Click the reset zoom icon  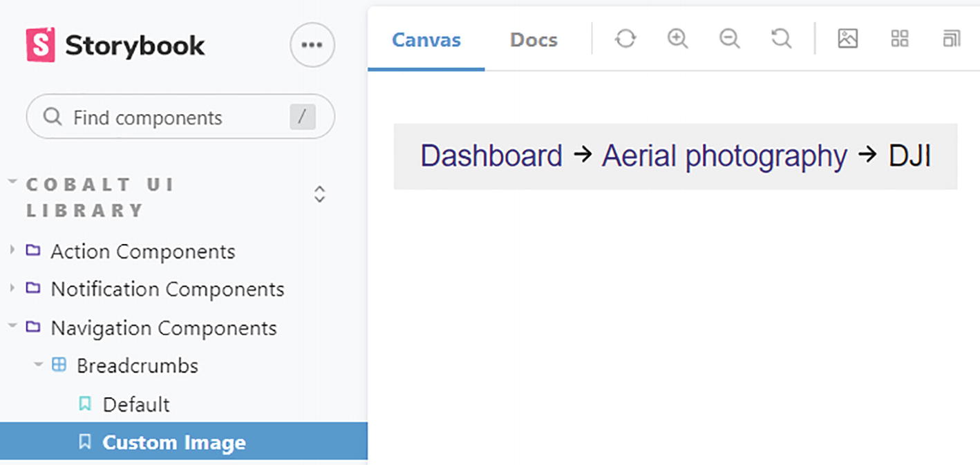pos(781,39)
